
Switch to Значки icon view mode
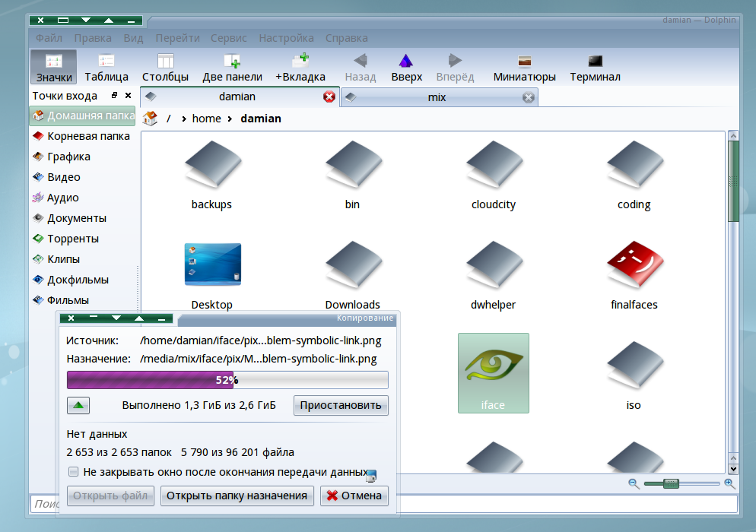[53, 67]
